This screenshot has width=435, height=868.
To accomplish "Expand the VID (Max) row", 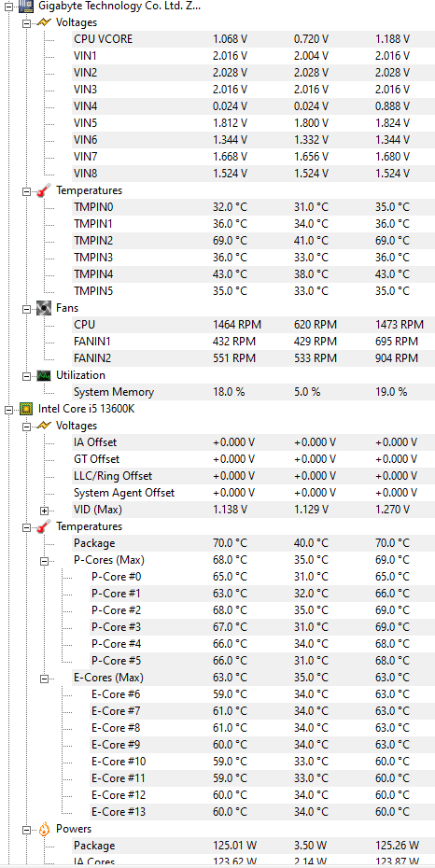I will point(44,510).
